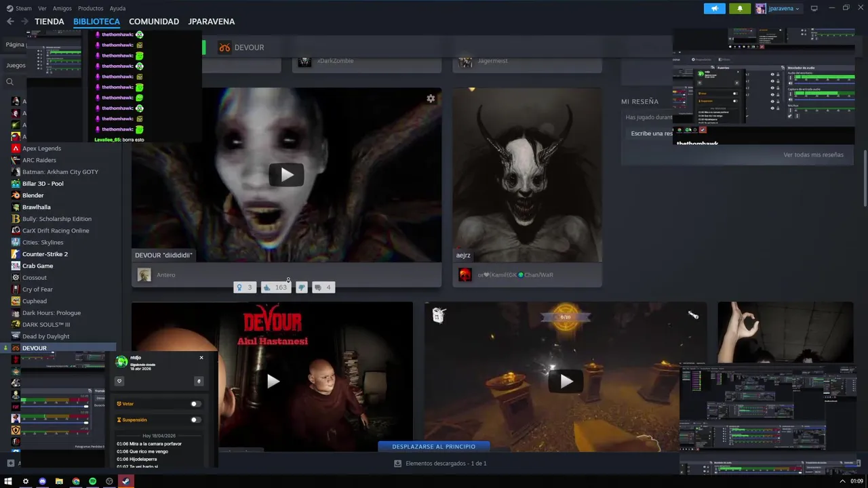Click DESPLAZARSE AL PRINCIPIO button
868x488 pixels.
434,447
